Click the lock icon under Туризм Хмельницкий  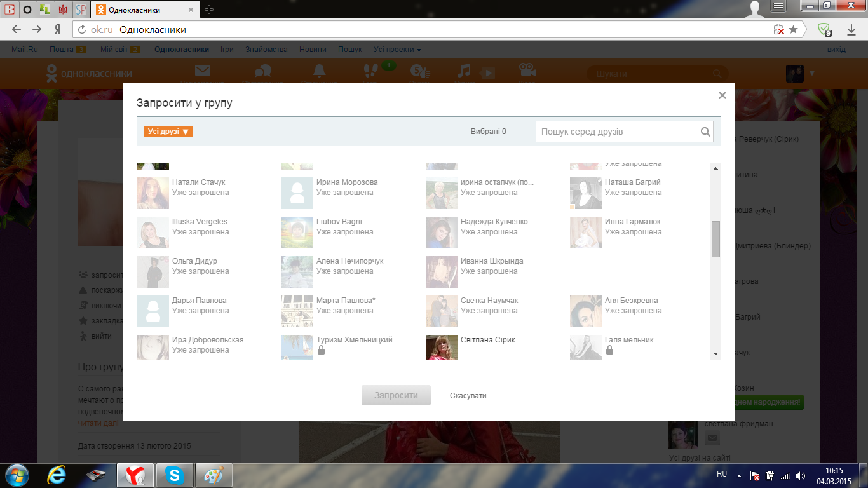point(321,350)
